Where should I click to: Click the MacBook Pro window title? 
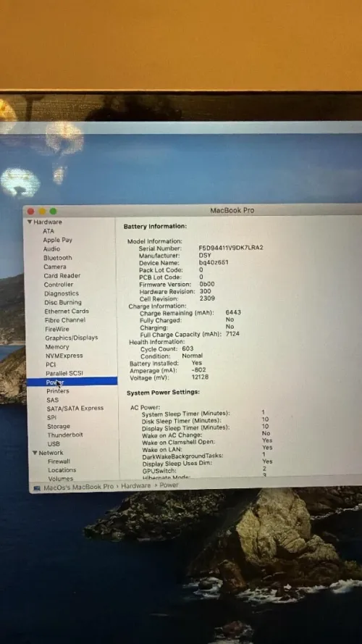click(232, 210)
